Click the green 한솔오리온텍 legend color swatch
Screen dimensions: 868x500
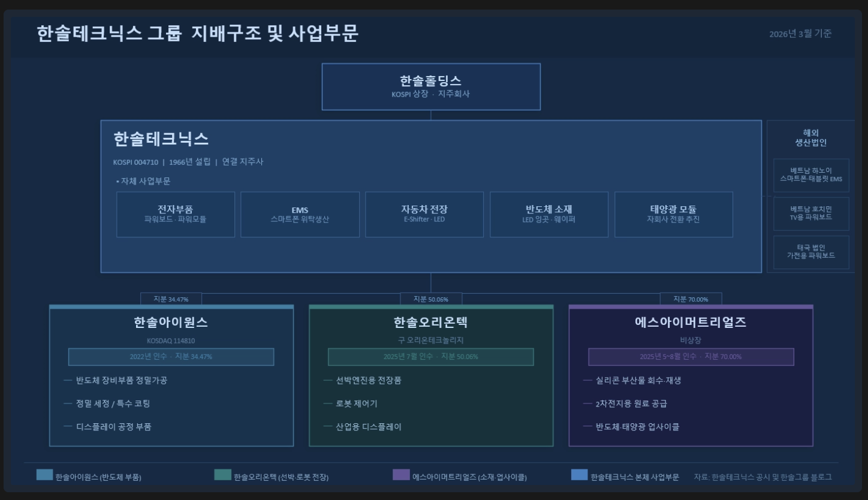coord(222,475)
